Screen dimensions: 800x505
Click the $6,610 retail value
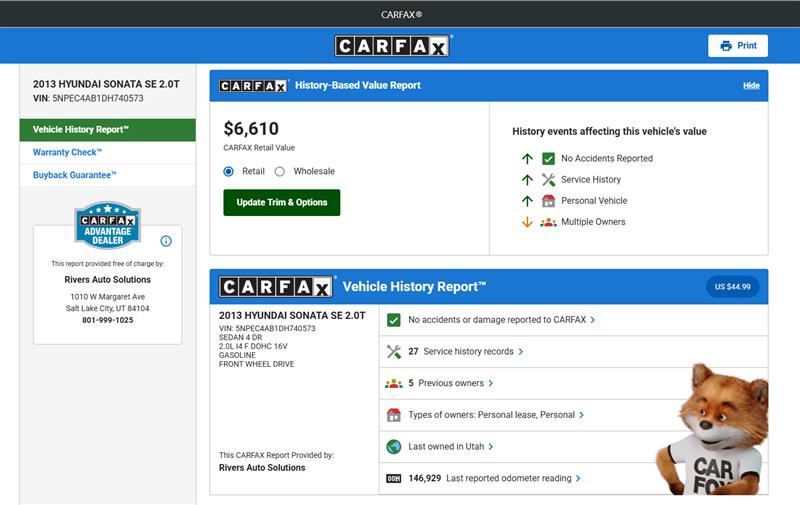pos(251,129)
